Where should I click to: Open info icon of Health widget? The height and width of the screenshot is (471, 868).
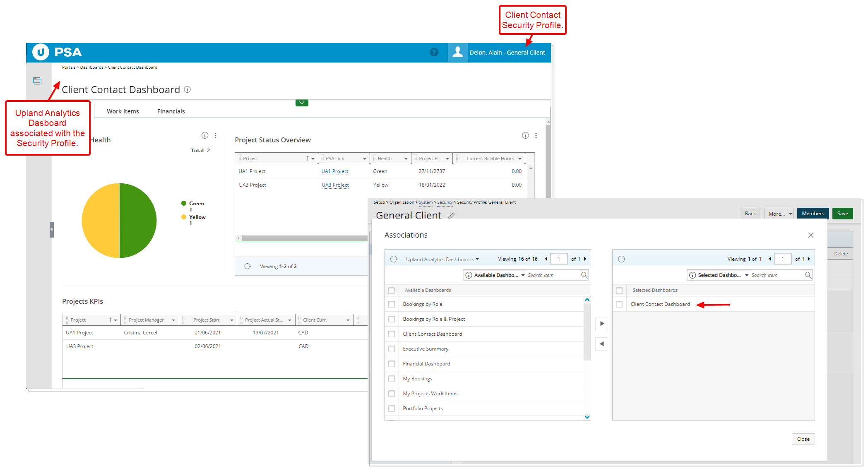click(204, 135)
